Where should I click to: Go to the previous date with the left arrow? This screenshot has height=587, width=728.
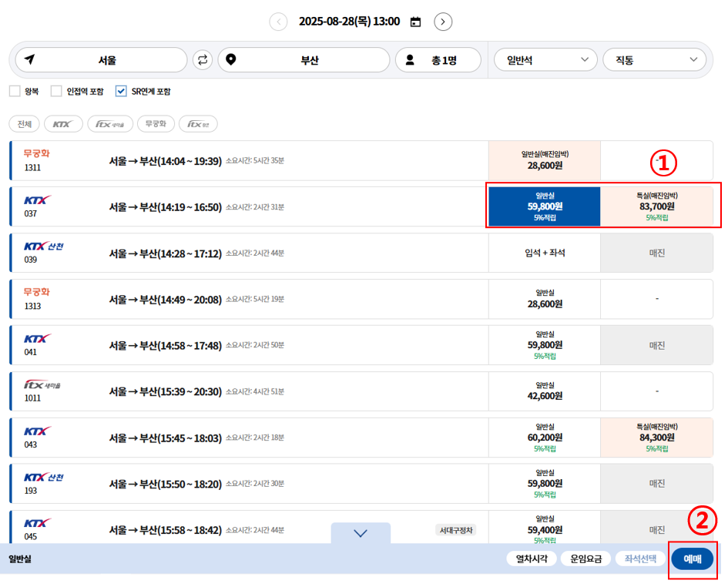[278, 22]
